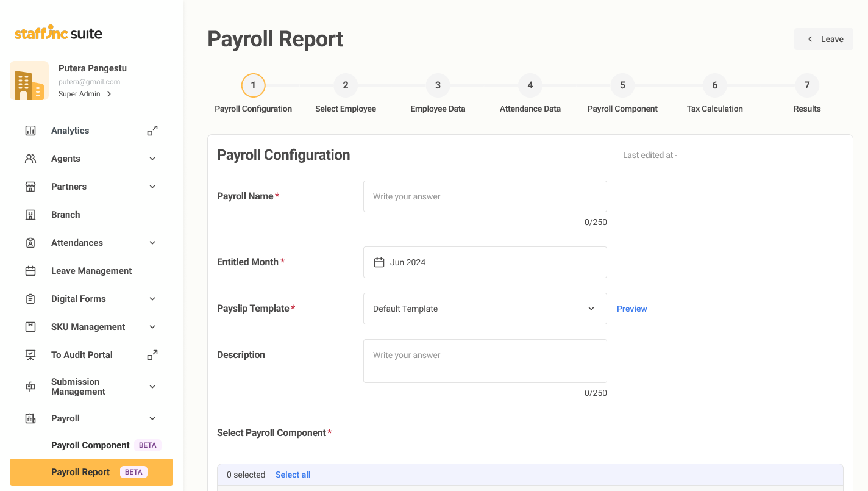The height and width of the screenshot is (491, 868).
Task: Click the Digital Forms clipboard icon
Action: point(30,299)
